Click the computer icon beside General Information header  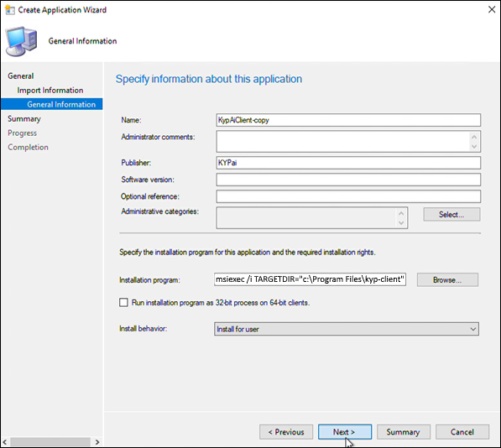(x=22, y=41)
